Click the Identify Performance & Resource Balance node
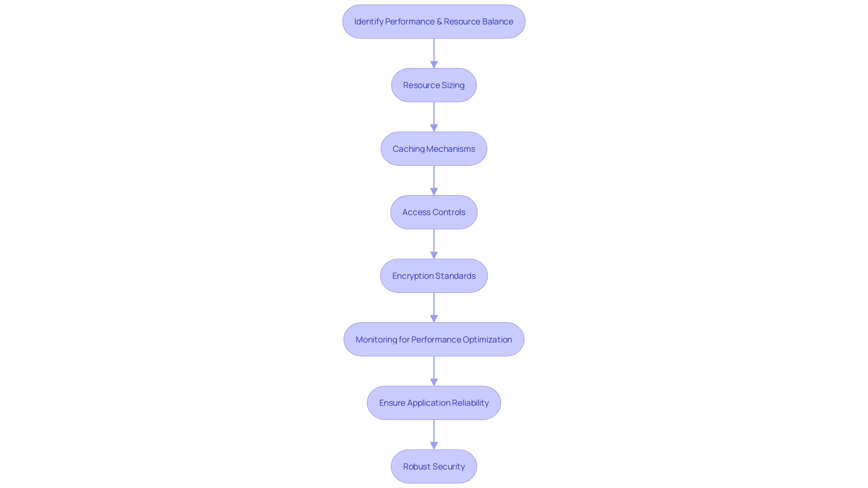Image resolution: width=868 pixels, height=488 pixels. (x=434, y=21)
